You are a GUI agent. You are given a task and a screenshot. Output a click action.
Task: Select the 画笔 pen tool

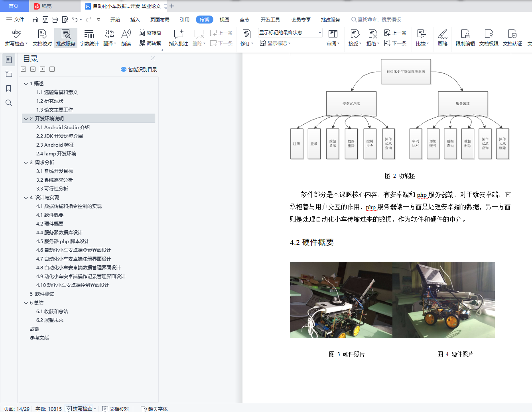tap(443, 38)
